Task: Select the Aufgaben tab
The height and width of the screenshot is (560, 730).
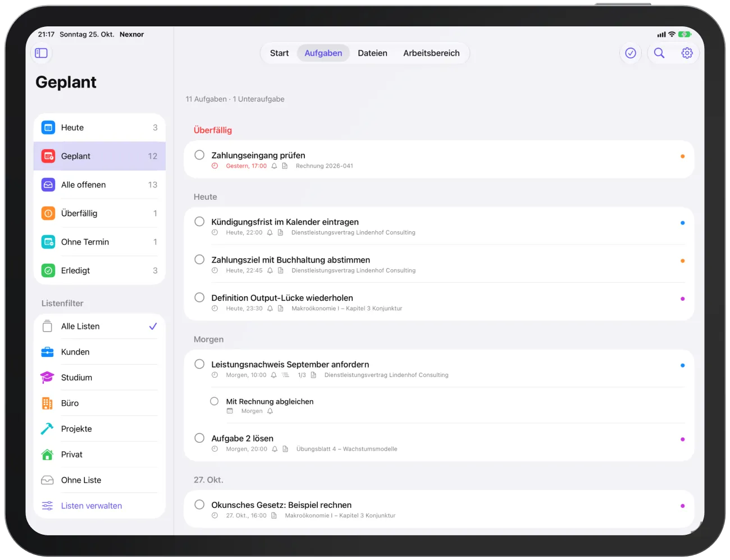Action: click(323, 53)
